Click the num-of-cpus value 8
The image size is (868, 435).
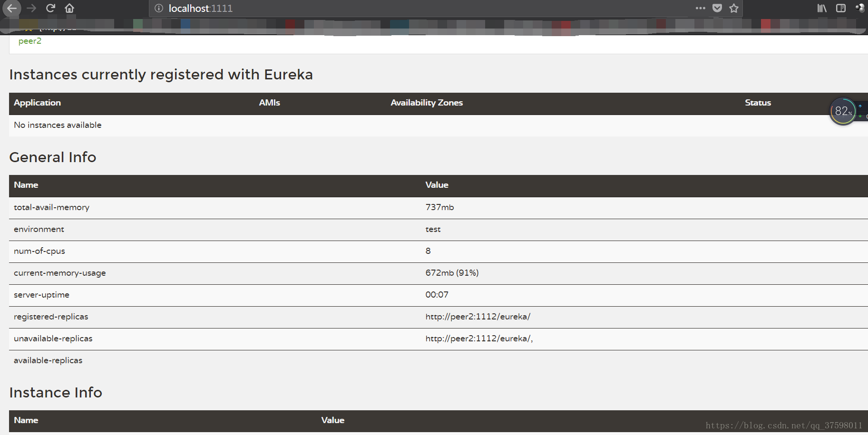tap(428, 251)
